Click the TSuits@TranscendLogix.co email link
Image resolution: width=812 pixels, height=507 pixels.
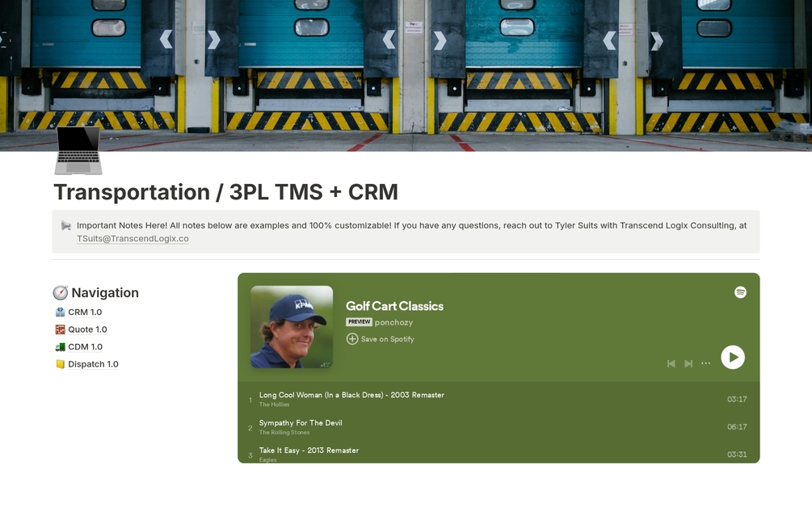tap(133, 238)
